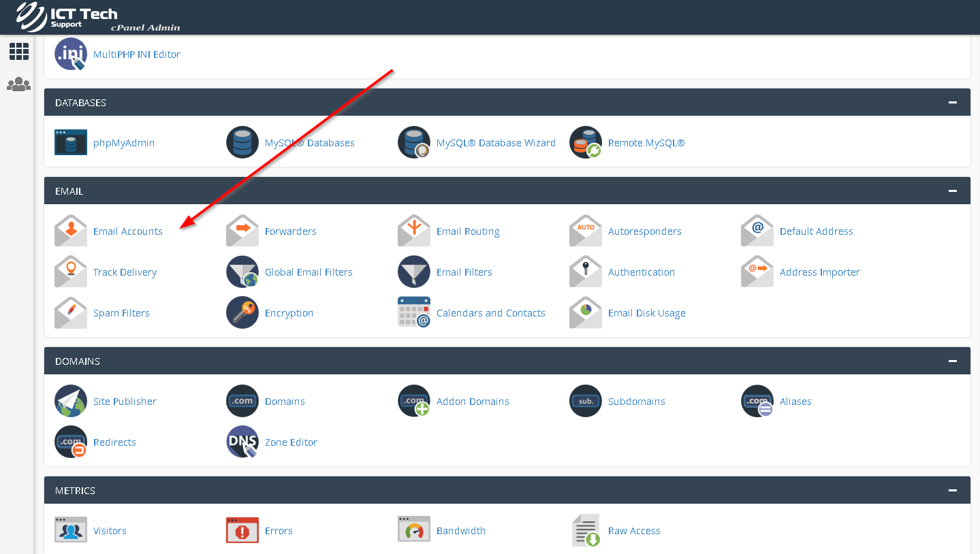Open User Manager icon in sidebar

coord(18,84)
